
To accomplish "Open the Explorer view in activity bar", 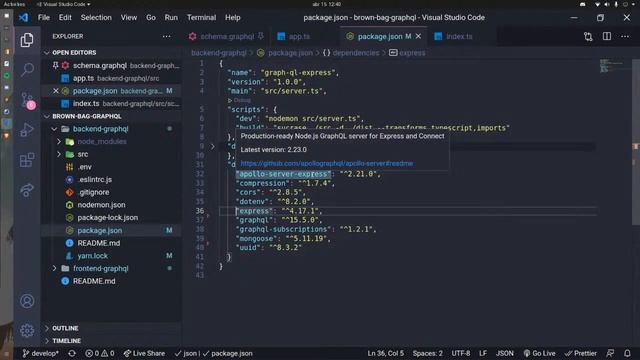I will coord(27,40).
